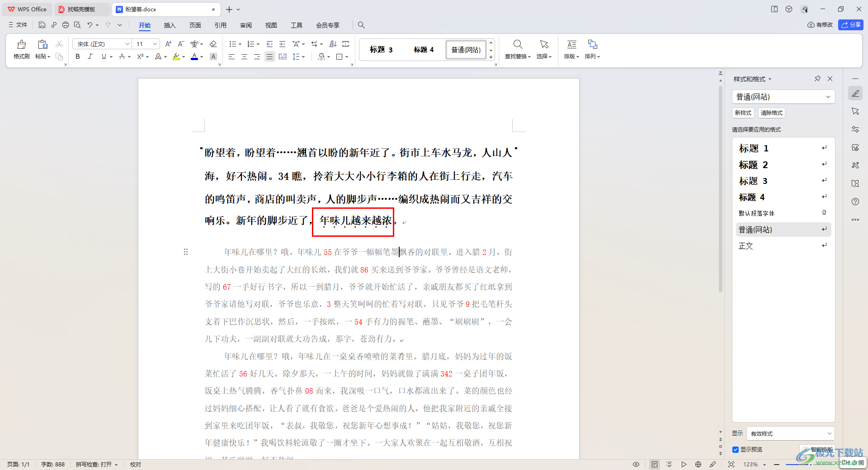Increase paragraph indent
The width and height of the screenshot is (868, 470).
pos(282,44)
